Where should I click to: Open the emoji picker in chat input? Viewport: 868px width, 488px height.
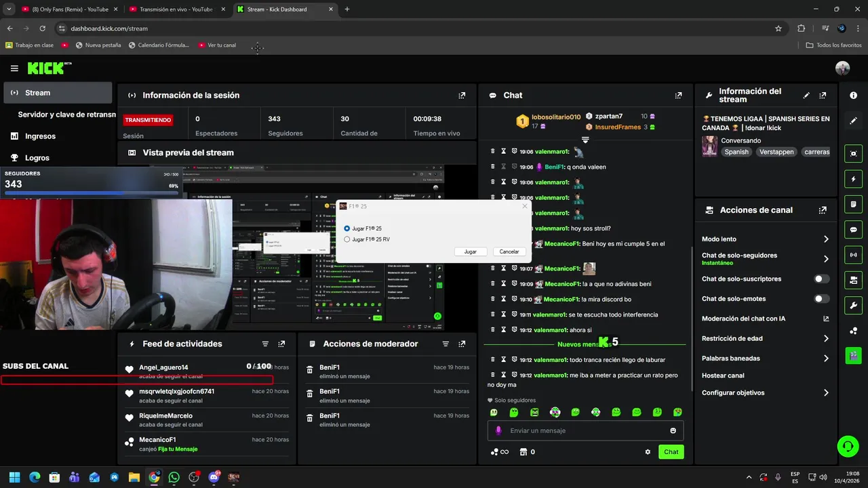click(673, 430)
